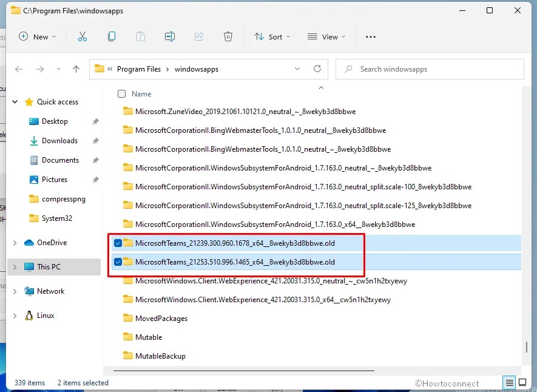Expand address bar history dropdown
Viewport: 537px width, 392px height.
[x=297, y=69]
